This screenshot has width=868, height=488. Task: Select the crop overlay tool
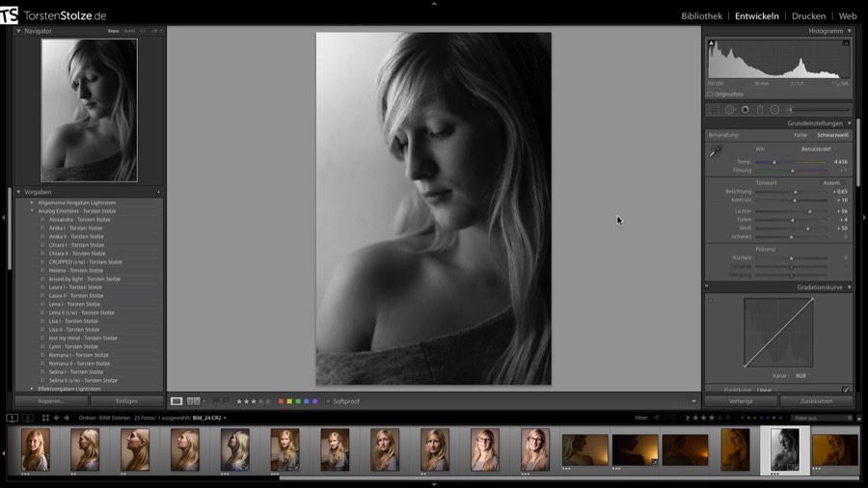pos(714,110)
